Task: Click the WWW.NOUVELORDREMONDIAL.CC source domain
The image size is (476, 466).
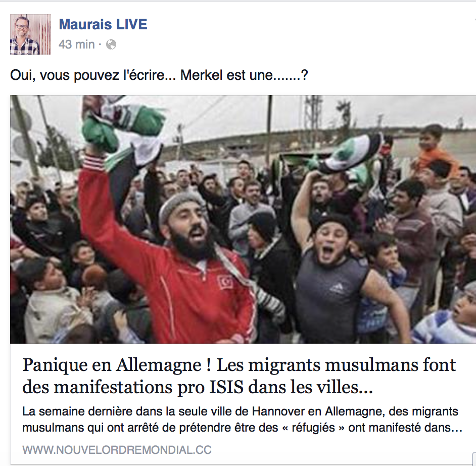Action: (117, 450)
